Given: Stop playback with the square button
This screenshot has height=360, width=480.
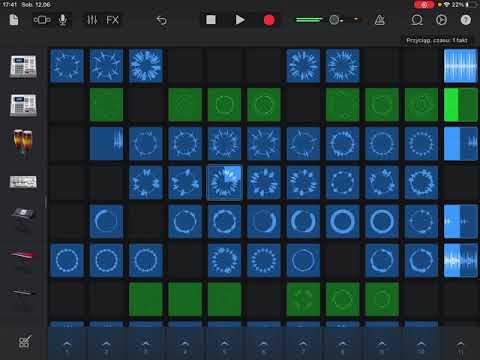Looking at the screenshot, I should click(211, 20).
